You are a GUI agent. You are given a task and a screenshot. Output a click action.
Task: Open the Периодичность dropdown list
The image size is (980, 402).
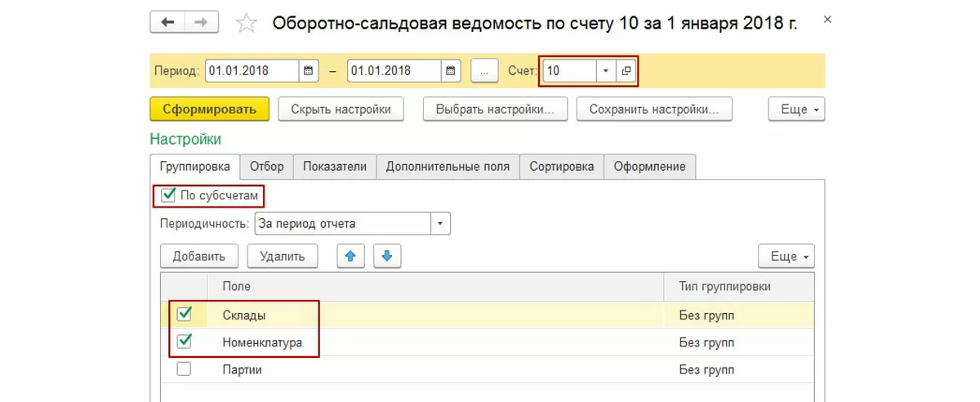coord(441,223)
